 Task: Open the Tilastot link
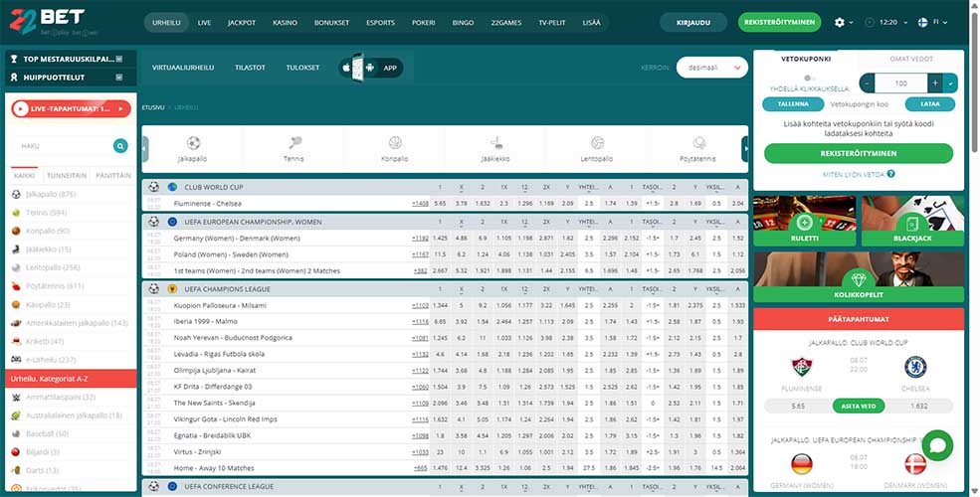pyautogui.click(x=250, y=68)
